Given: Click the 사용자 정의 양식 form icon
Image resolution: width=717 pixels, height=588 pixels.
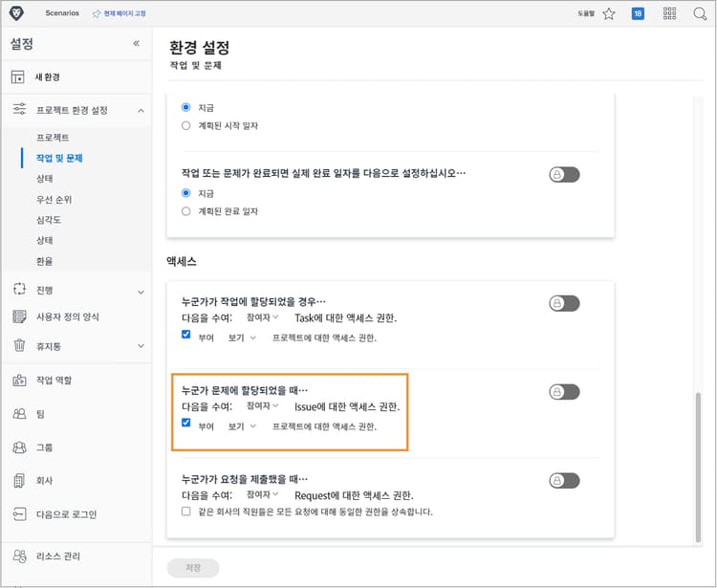Looking at the screenshot, I should 20,316.
